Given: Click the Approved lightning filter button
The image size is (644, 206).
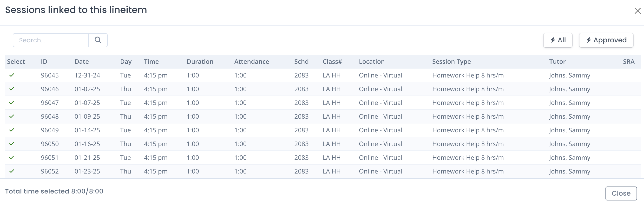Looking at the screenshot, I should tap(606, 40).
